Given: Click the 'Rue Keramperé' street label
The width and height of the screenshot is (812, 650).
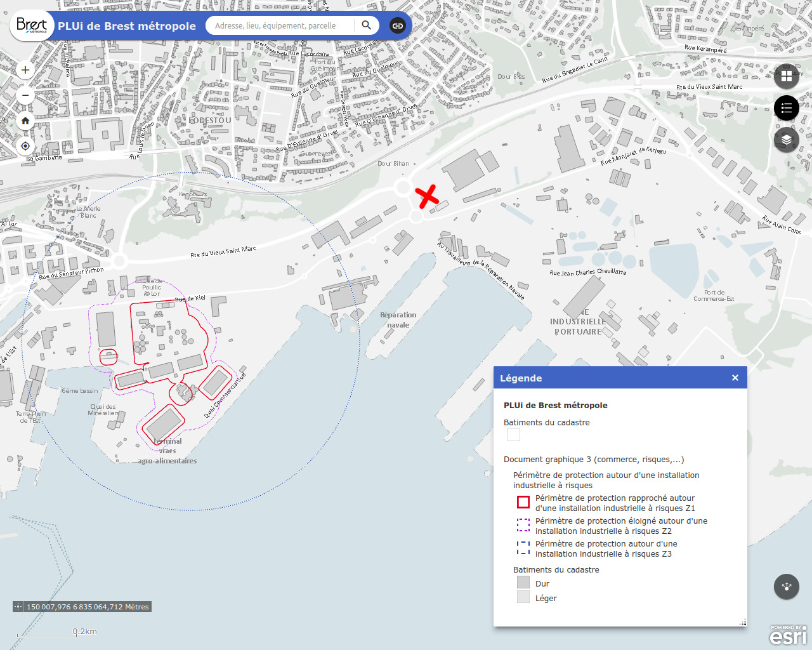Looking at the screenshot, I should pos(705,48).
